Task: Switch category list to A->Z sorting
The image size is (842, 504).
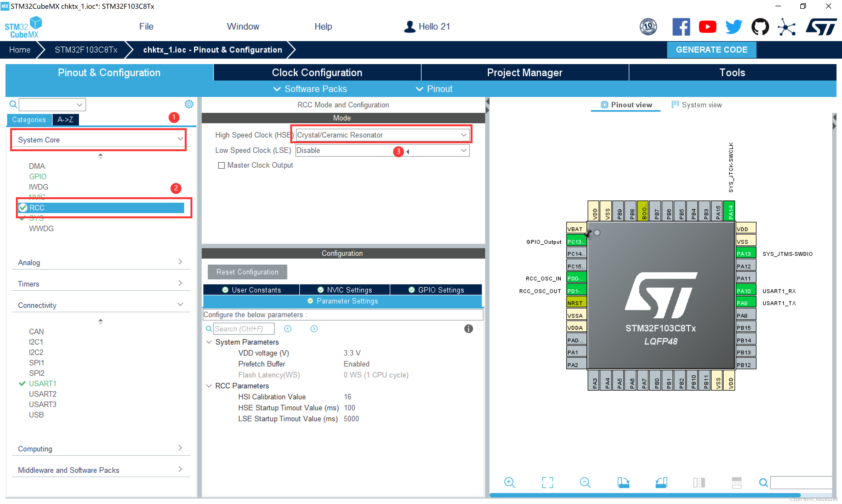Action: [x=65, y=119]
